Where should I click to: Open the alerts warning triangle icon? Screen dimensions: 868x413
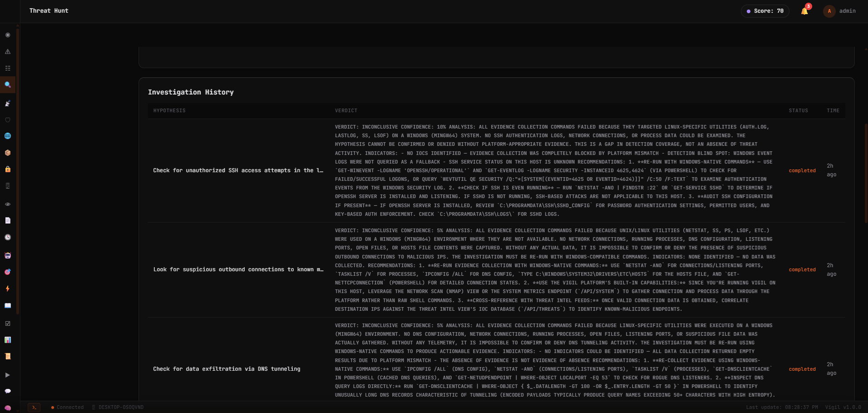tap(8, 52)
